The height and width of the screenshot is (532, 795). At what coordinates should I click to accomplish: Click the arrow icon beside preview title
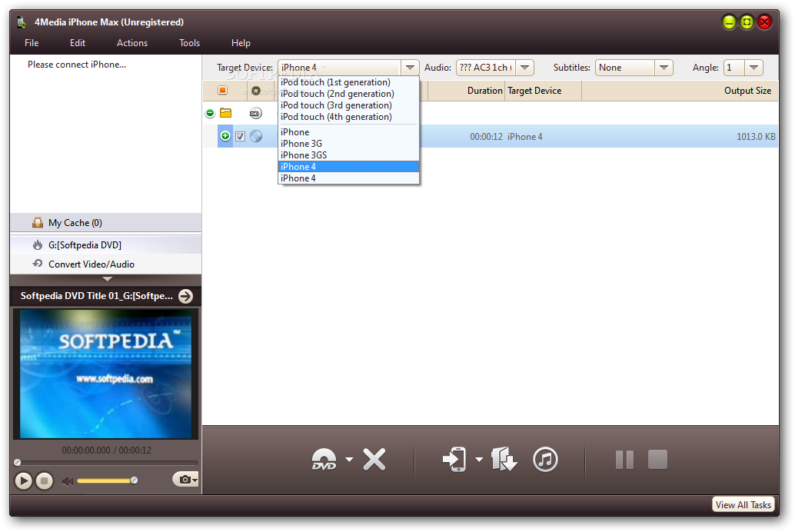coord(186,296)
